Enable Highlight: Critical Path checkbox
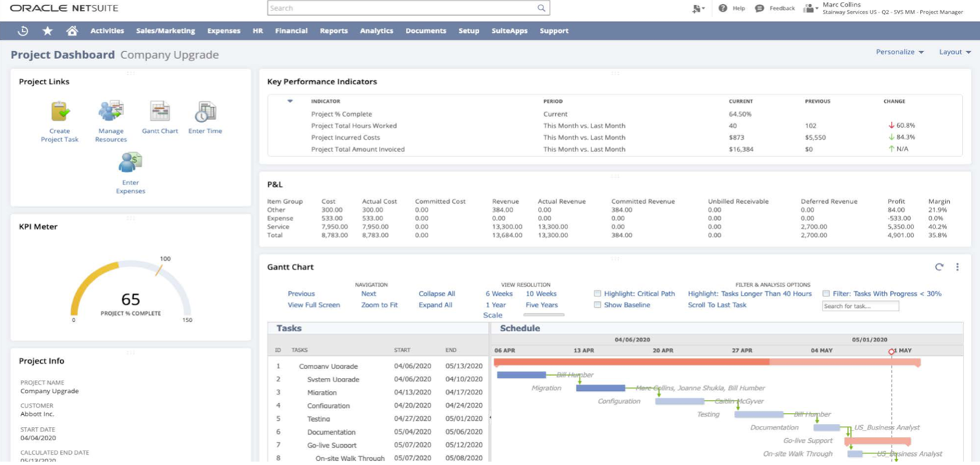The height and width of the screenshot is (465, 980). [x=596, y=293]
